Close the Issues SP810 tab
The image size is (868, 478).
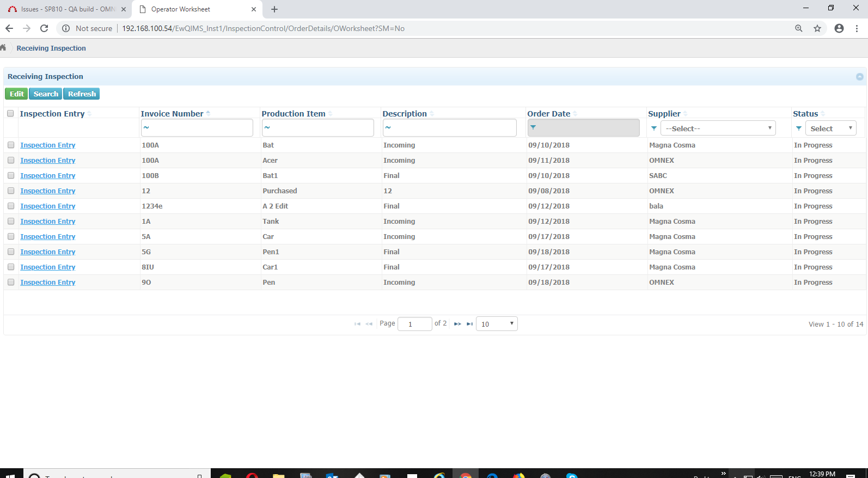pos(124,9)
